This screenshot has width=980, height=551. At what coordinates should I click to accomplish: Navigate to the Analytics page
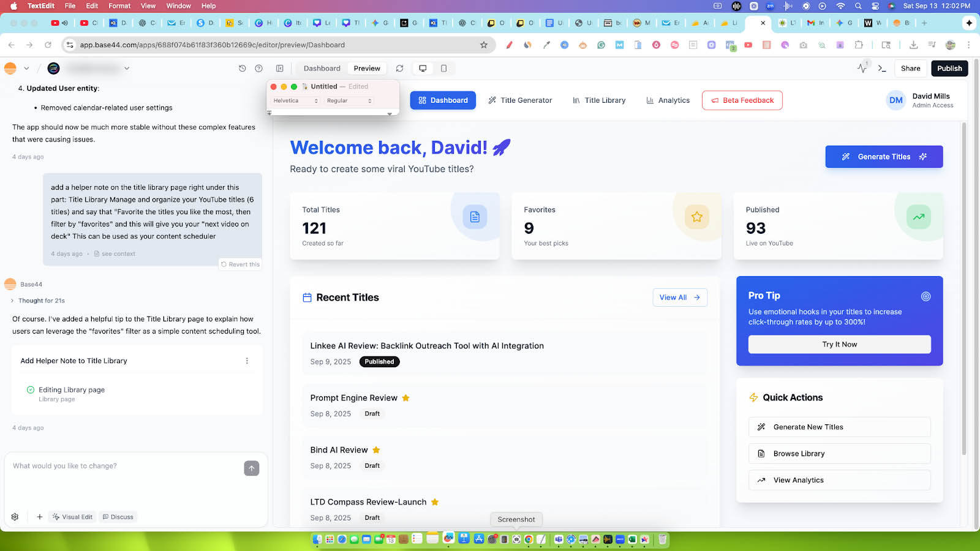click(x=668, y=100)
